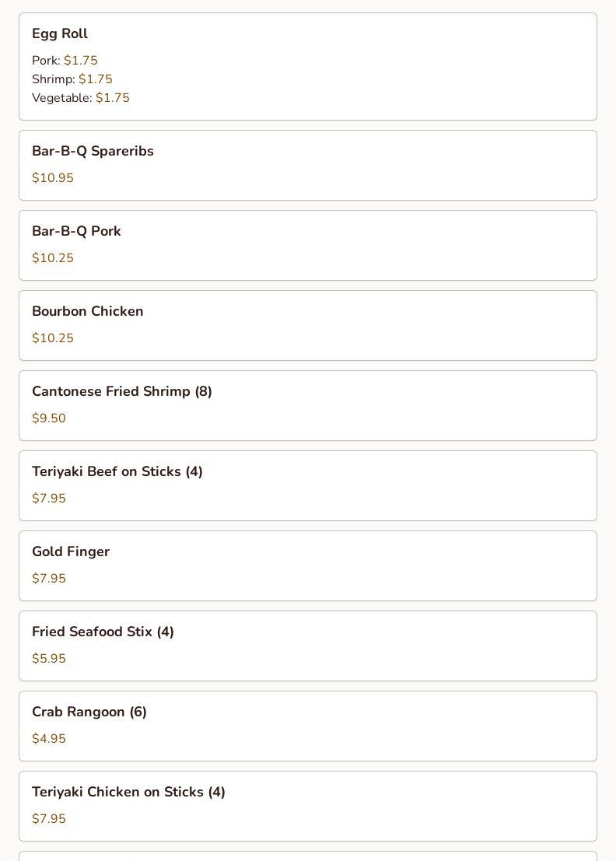Click the $4.95 Crab Rangoon price
616x861 pixels.
49,739
